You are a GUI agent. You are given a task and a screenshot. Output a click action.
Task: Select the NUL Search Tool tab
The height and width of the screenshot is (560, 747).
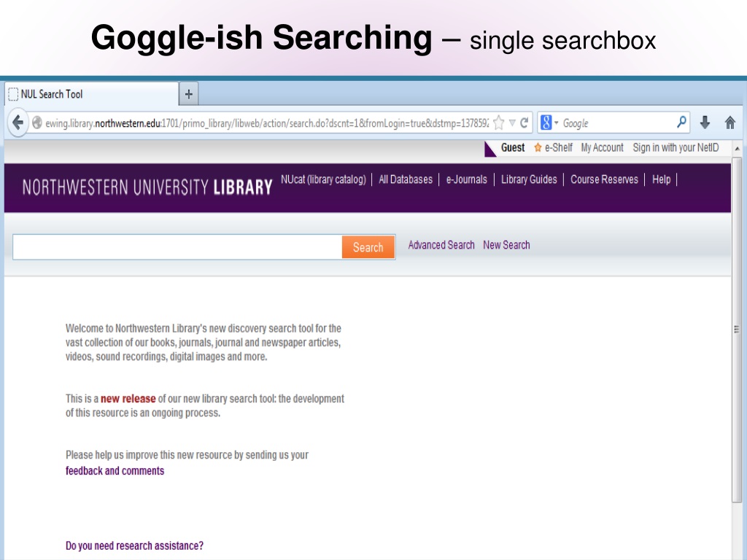(91, 94)
